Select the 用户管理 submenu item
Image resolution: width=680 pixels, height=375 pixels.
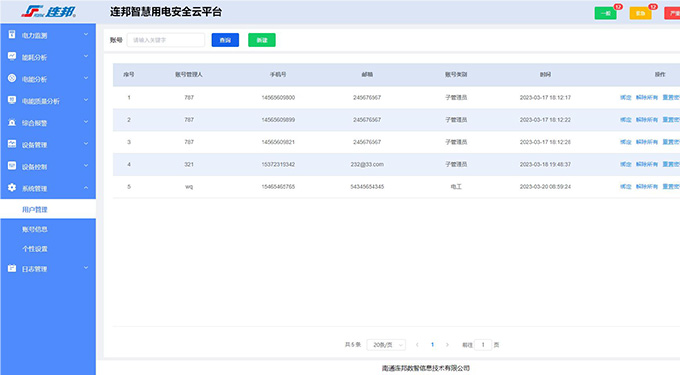(x=35, y=209)
